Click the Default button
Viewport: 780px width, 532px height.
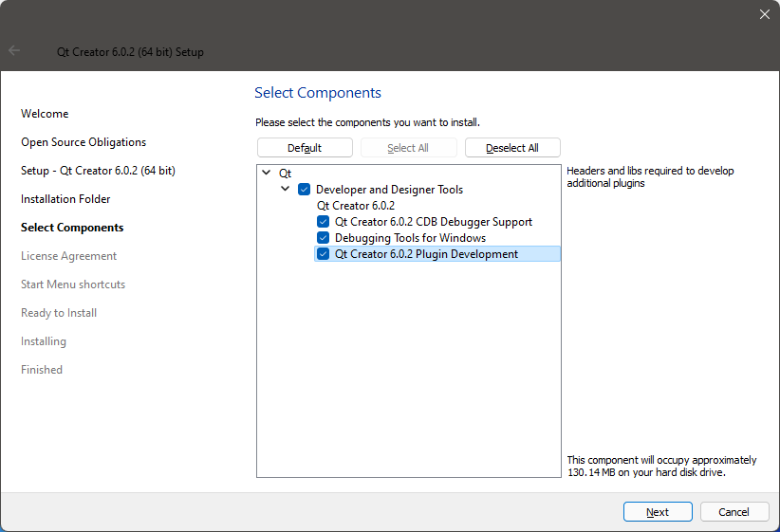pos(305,148)
